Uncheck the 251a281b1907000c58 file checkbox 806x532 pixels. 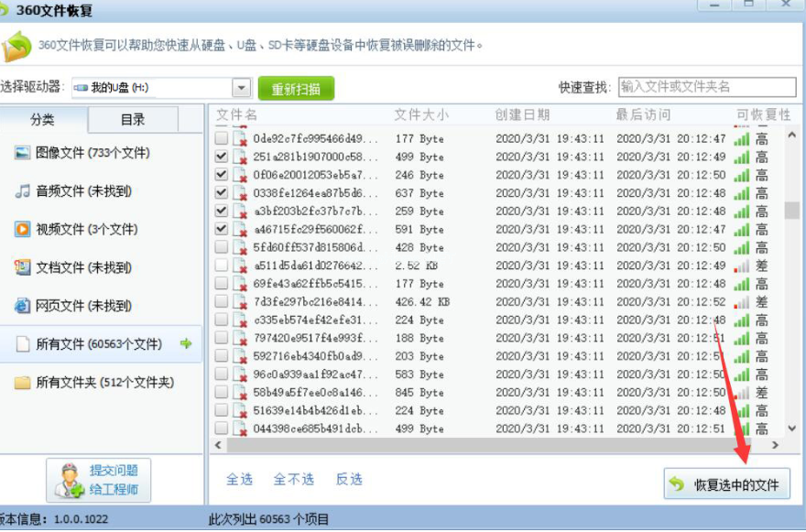click(x=221, y=157)
